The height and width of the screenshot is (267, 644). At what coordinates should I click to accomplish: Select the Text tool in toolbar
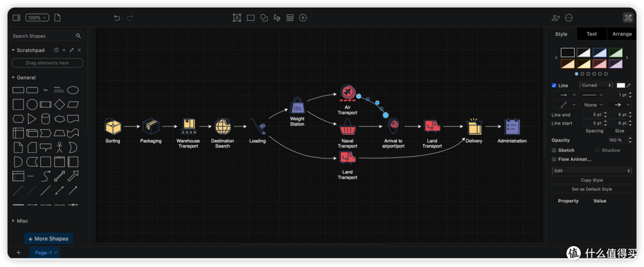coord(237,18)
